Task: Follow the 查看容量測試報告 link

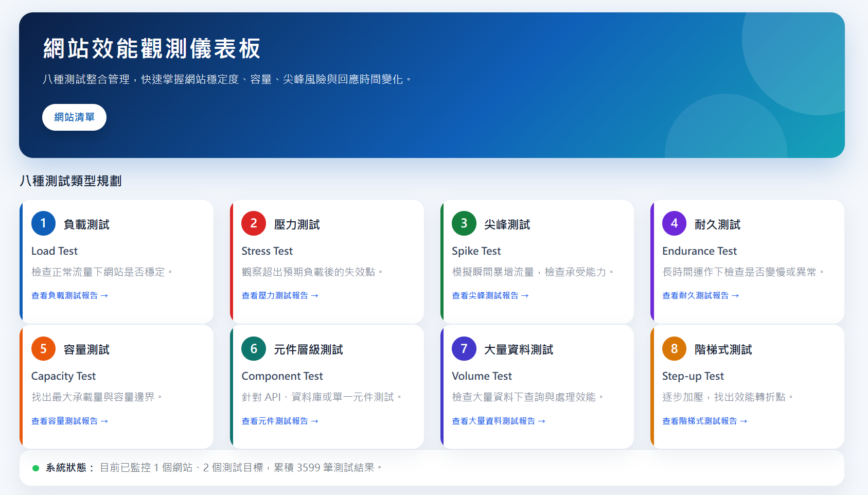Action: (x=70, y=421)
